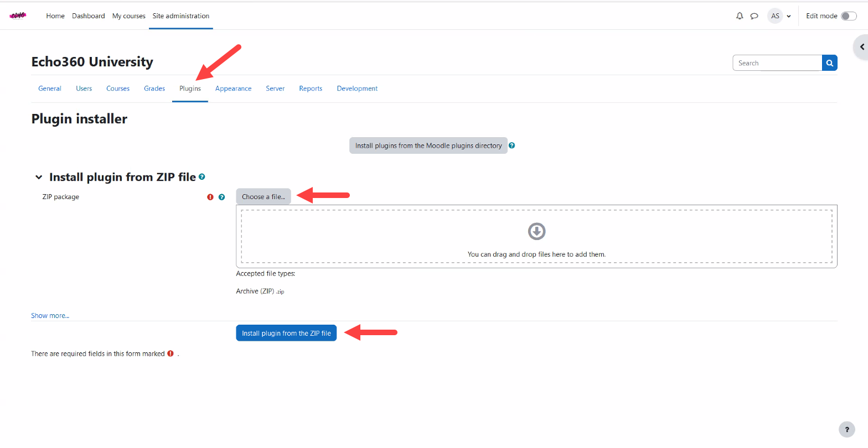Click the notifications bell icon

tap(740, 16)
